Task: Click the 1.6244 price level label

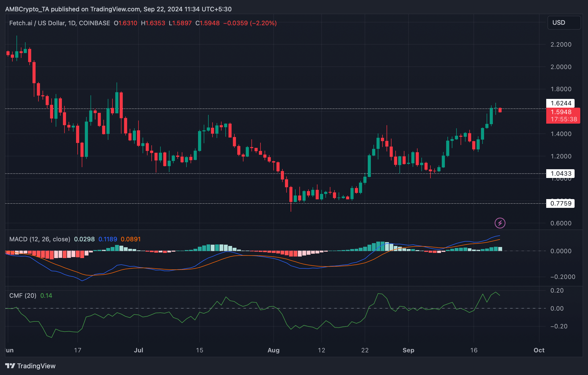Action: coord(560,103)
